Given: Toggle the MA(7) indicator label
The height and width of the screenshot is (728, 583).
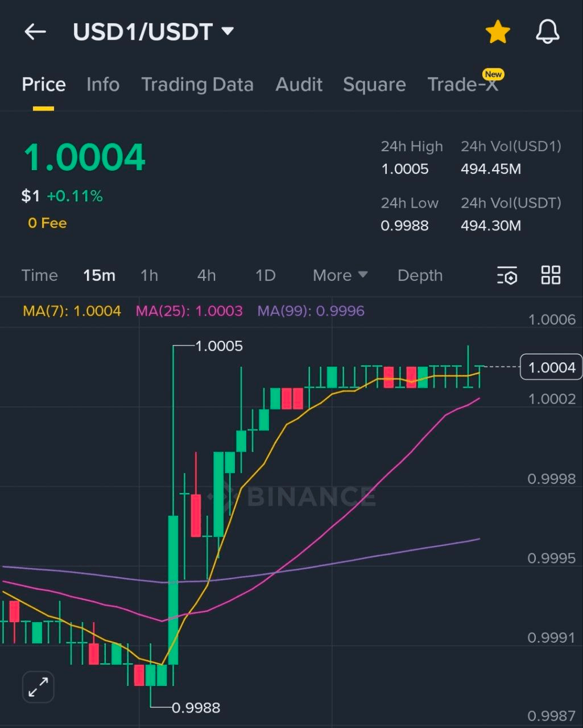Looking at the screenshot, I should click(x=71, y=311).
